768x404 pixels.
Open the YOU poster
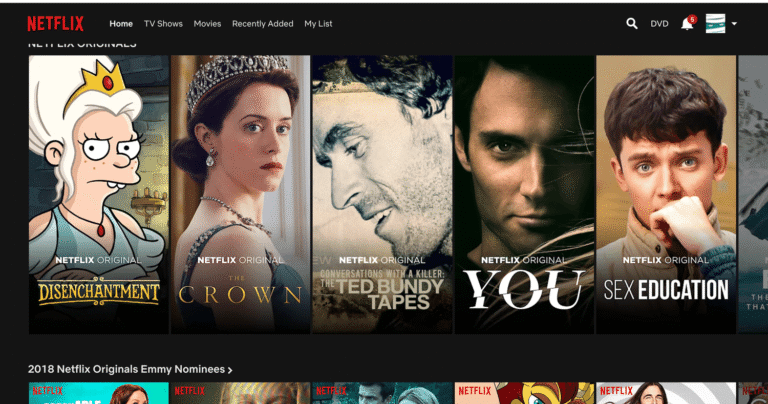(524, 194)
